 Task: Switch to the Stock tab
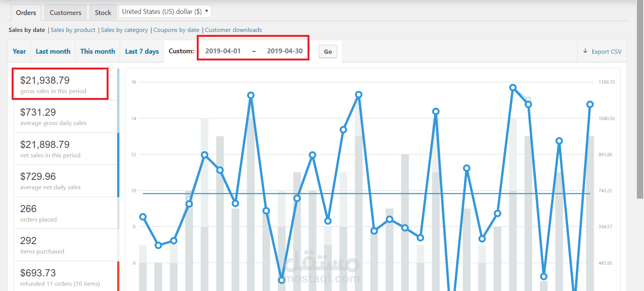103,13
